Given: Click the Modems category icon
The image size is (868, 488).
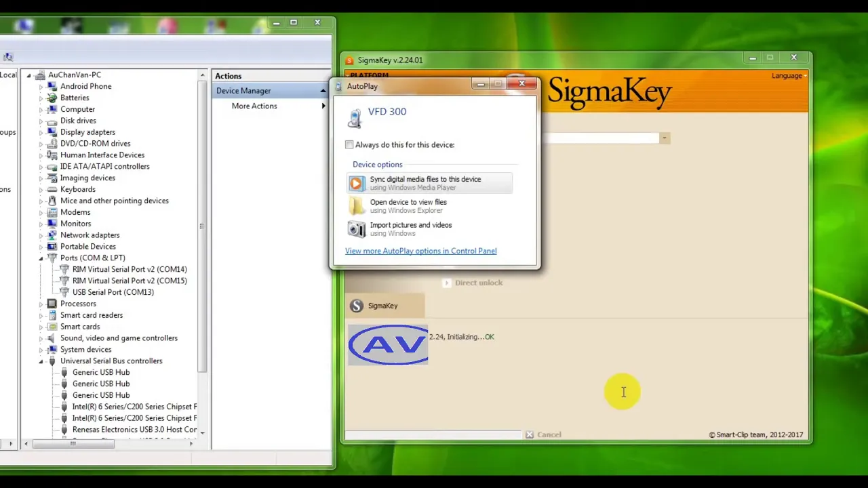Looking at the screenshot, I should [52, 212].
